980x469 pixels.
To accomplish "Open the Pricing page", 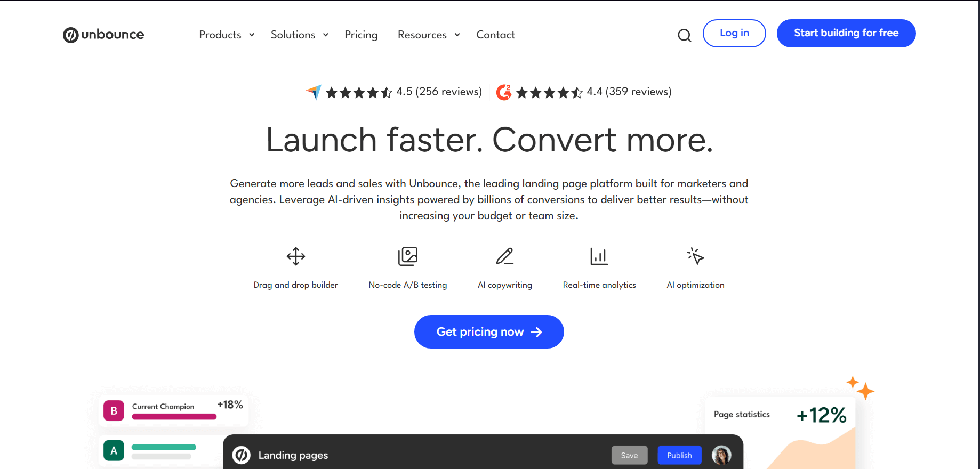I will pos(361,35).
